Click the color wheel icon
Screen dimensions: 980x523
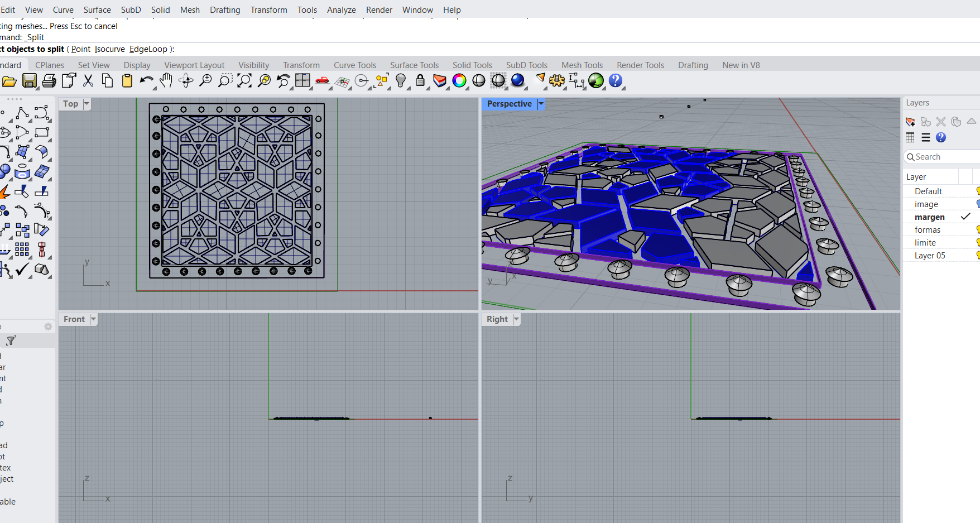(459, 81)
